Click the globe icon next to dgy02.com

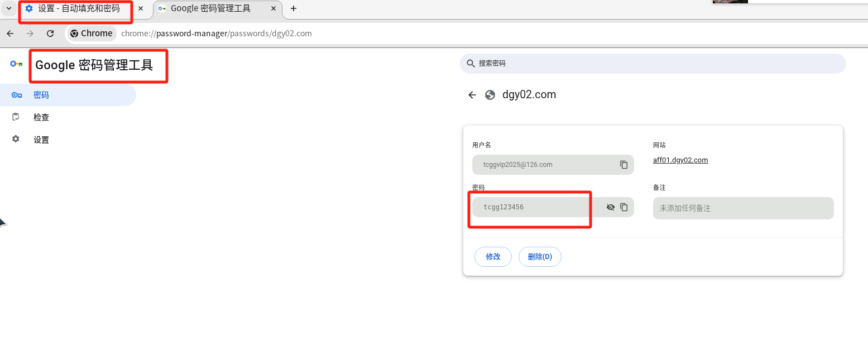tap(490, 95)
